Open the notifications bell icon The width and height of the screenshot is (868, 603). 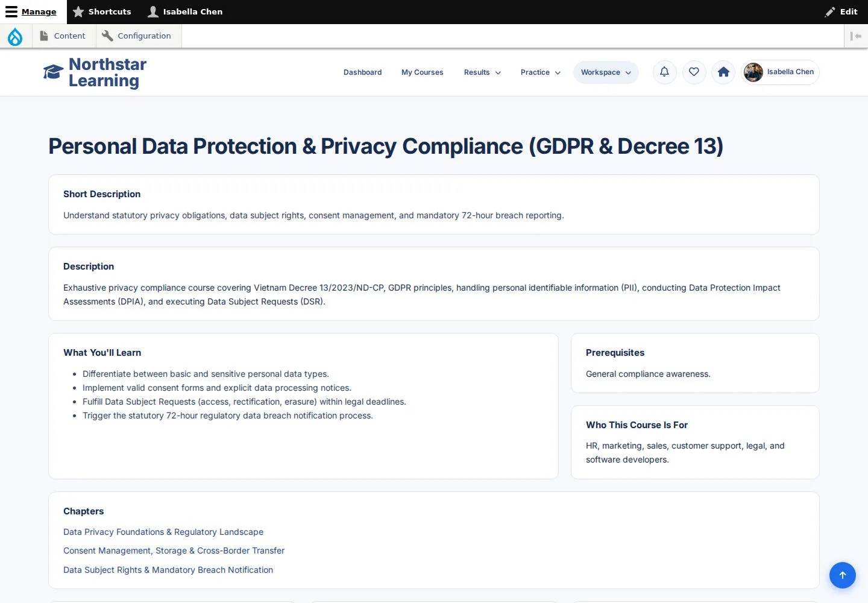[664, 72]
